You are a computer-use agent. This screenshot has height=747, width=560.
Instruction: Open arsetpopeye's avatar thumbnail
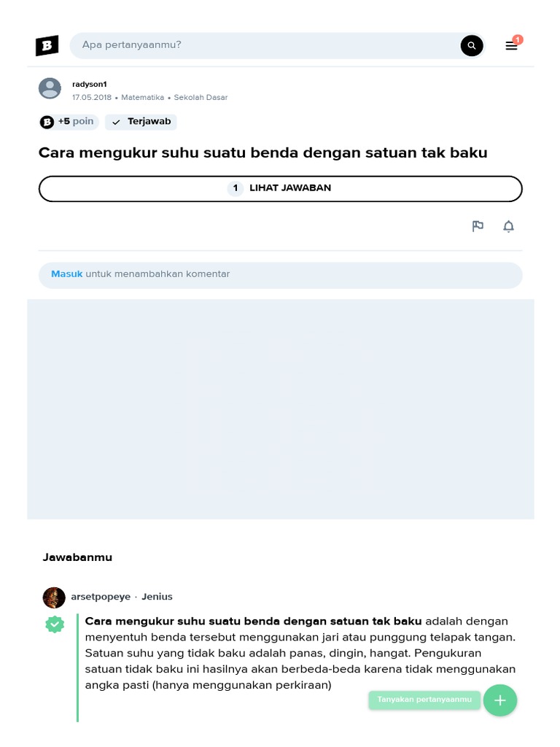[x=54, y=597]
